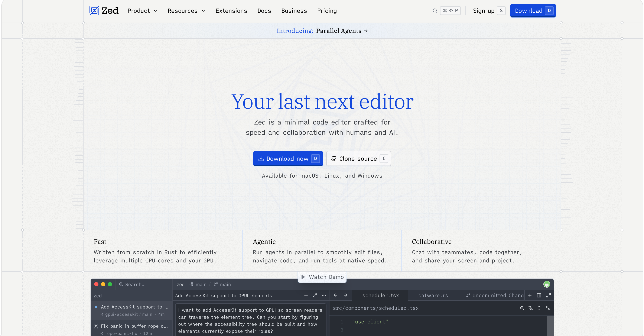
Task: Click the "gpui-accesskit" branch label
Action: pyautogui.click(x=121, y=314)
